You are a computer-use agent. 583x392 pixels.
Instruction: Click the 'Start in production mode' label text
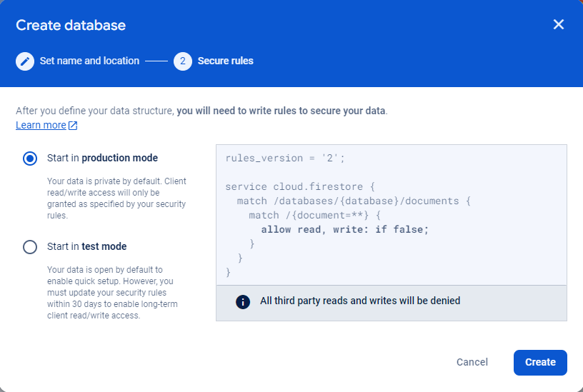click(x=102, y=158)
